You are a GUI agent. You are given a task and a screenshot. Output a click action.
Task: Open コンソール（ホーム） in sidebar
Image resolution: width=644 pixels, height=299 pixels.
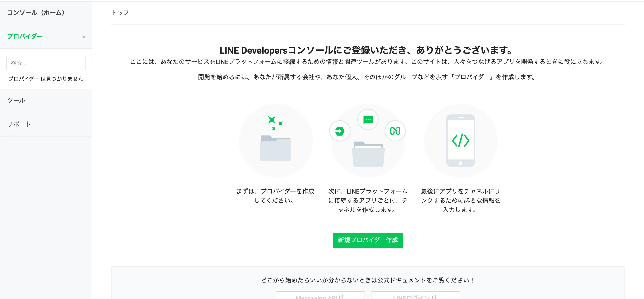point(36,13)
